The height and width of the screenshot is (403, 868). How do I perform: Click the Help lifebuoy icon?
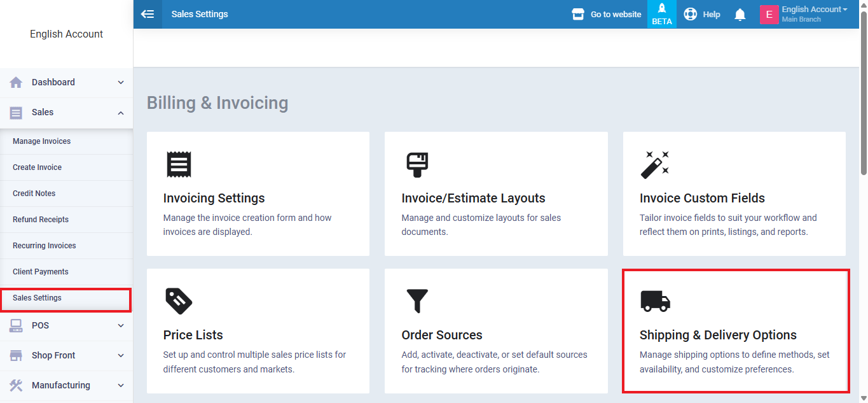tap(690, 14)
